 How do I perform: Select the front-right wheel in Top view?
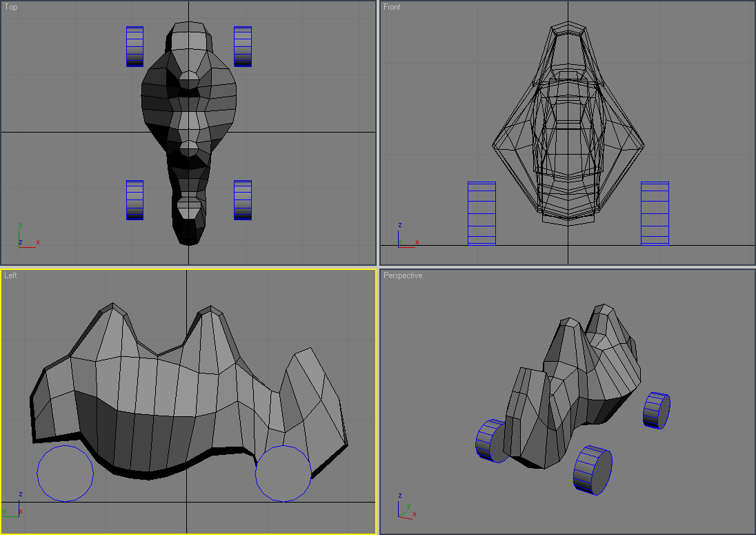tap(243, 200)
